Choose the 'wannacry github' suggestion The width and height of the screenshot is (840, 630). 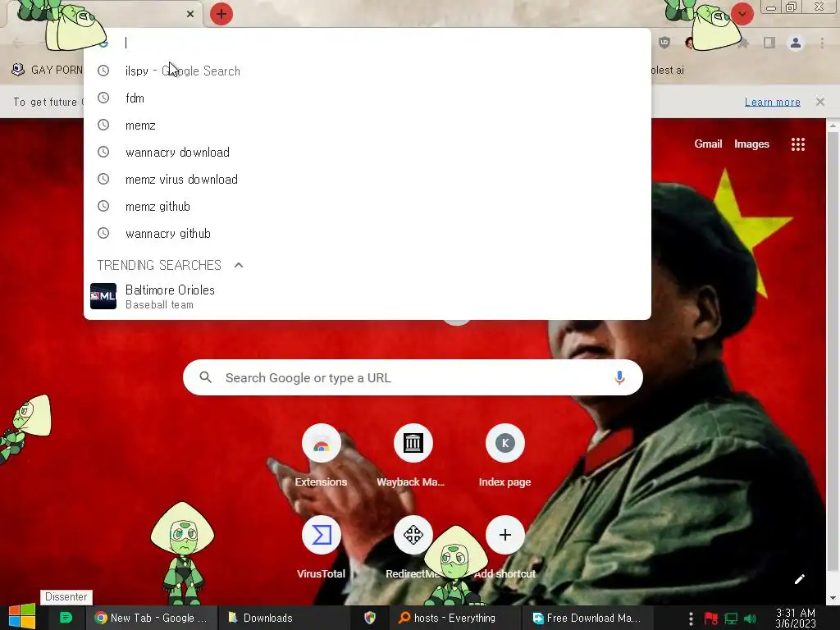[x=367, y=234]
